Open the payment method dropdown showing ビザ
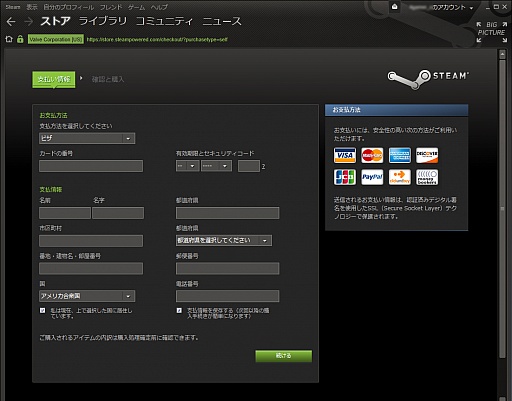This screenshot has width=512, height=401. [x=87, y=138]
